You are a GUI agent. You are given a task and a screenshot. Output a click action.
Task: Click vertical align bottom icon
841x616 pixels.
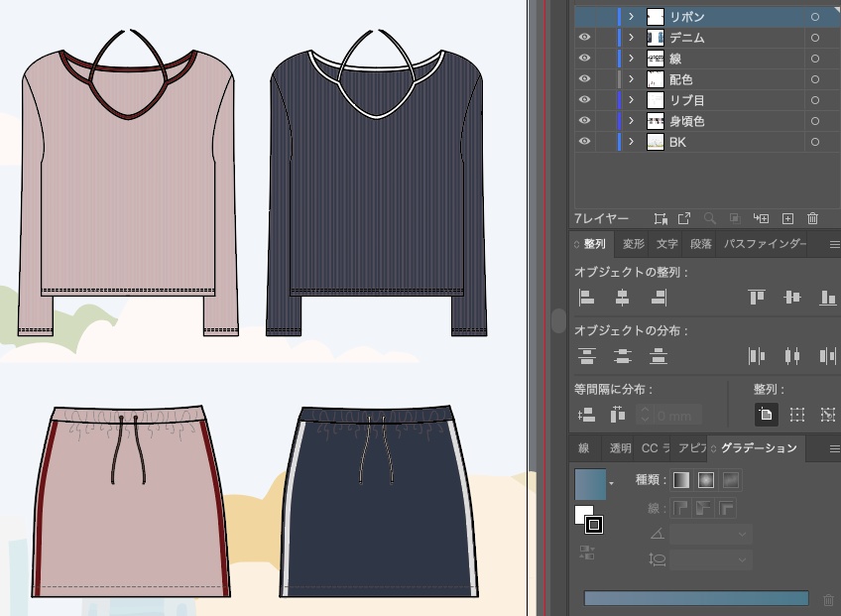(827, 297)
